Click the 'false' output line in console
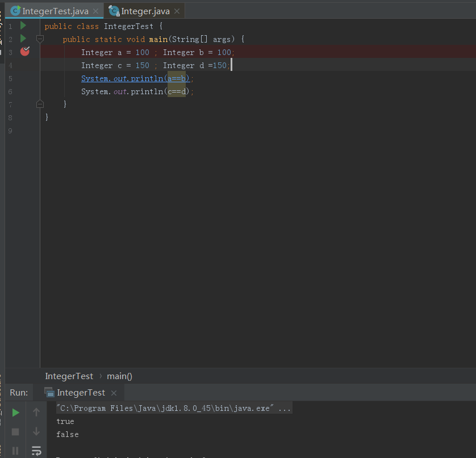This screenshot has width=476, height=458. click(68, 434)
